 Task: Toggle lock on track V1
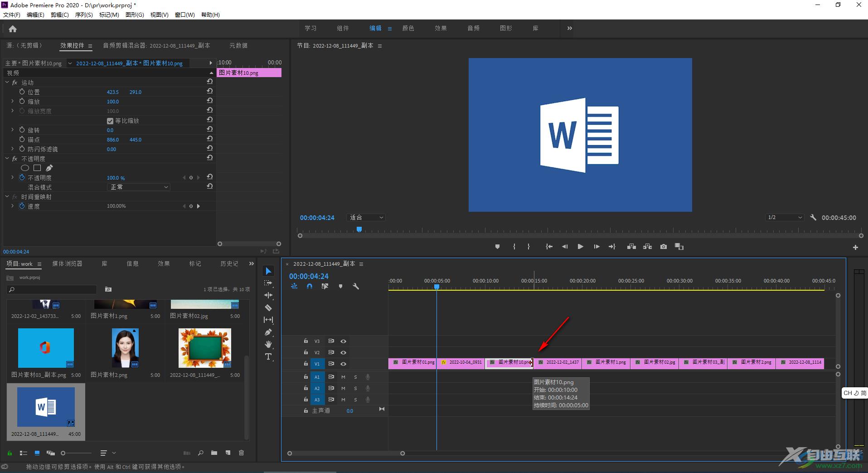pos(305,363)
